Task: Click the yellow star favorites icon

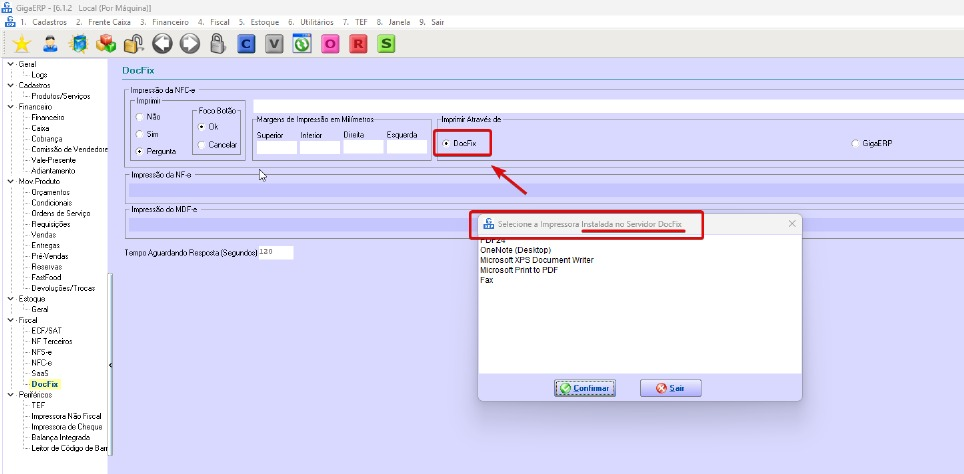Action: pyautogui.click(x=21, y=44)
